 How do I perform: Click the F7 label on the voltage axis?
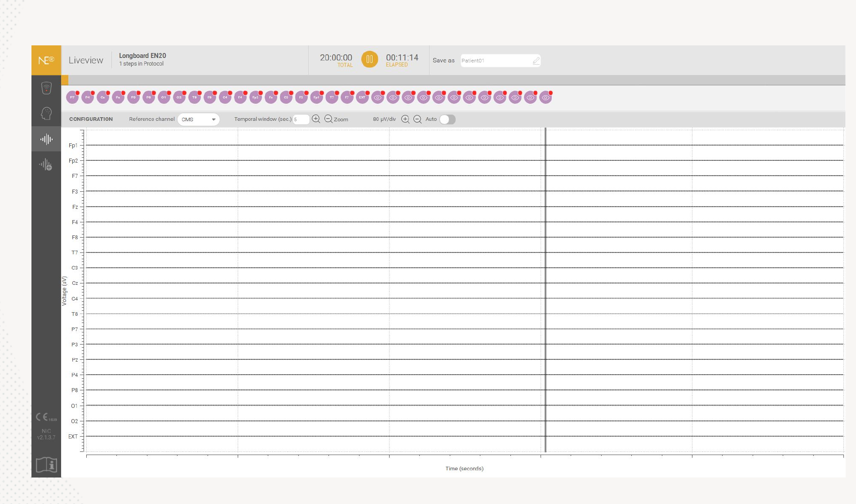[75, 176]
